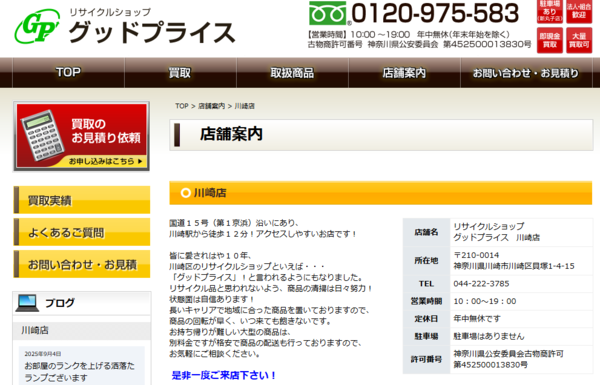Follow the 店舗案内 breadcrumb link
This screenshot has height=385, width=600.
pos(212,106)
